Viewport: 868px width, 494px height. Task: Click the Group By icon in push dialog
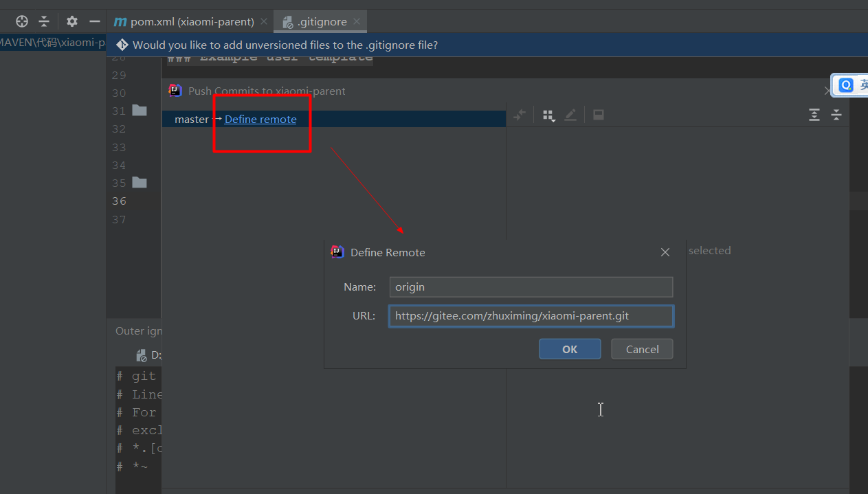tap(548, 115)
